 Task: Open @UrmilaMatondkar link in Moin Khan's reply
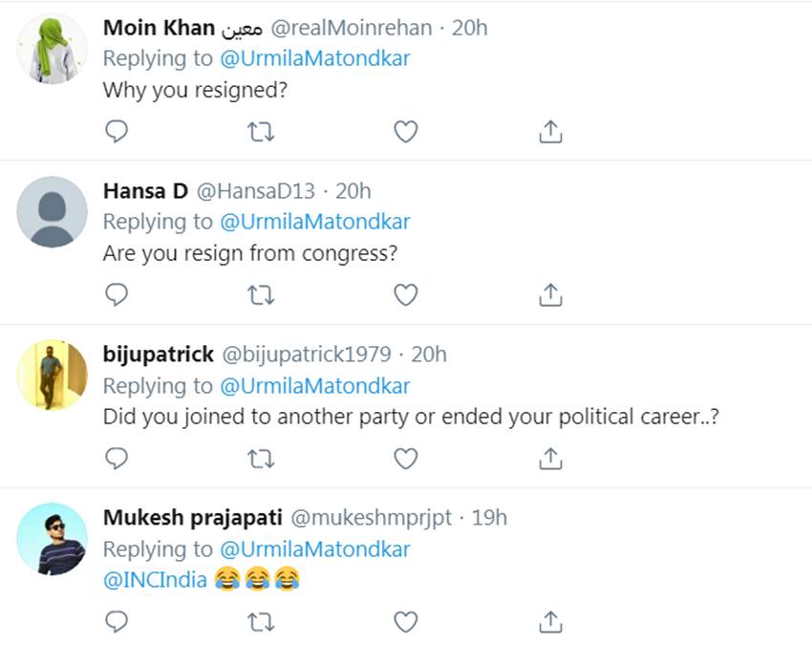314,58
